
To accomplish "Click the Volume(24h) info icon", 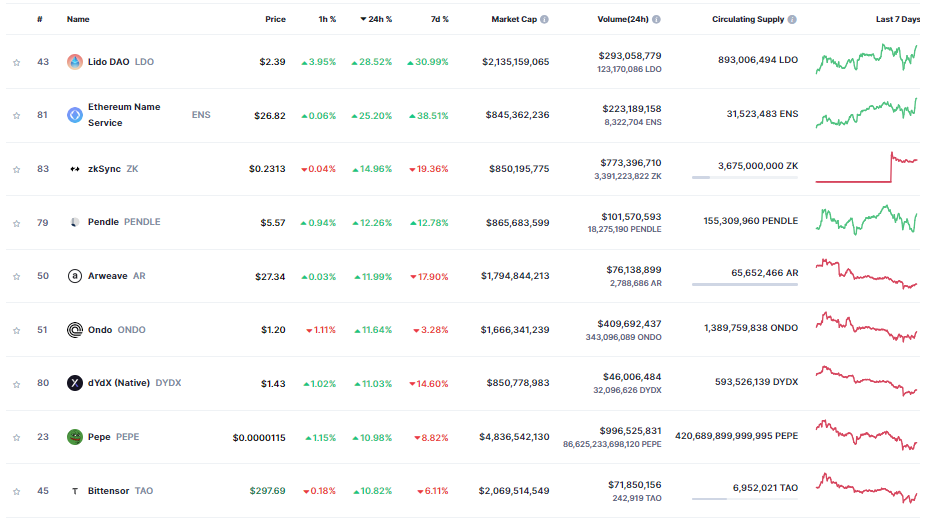I will [656, 19].
